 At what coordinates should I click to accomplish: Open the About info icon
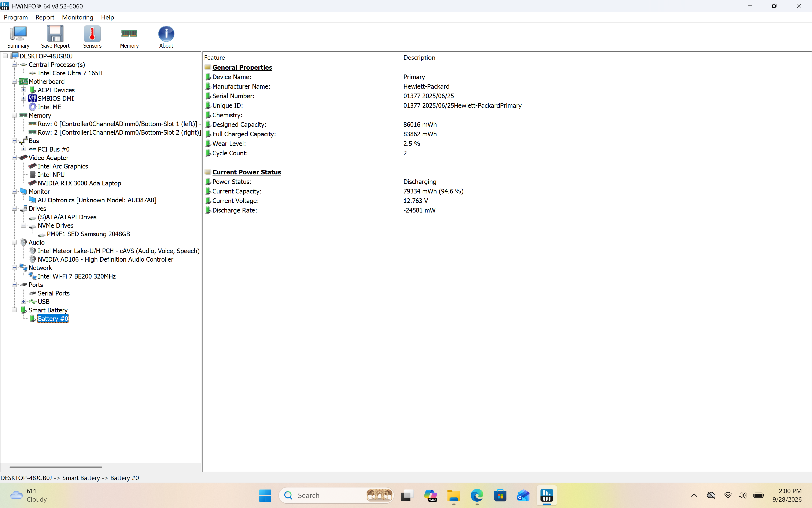coord(166,34)
